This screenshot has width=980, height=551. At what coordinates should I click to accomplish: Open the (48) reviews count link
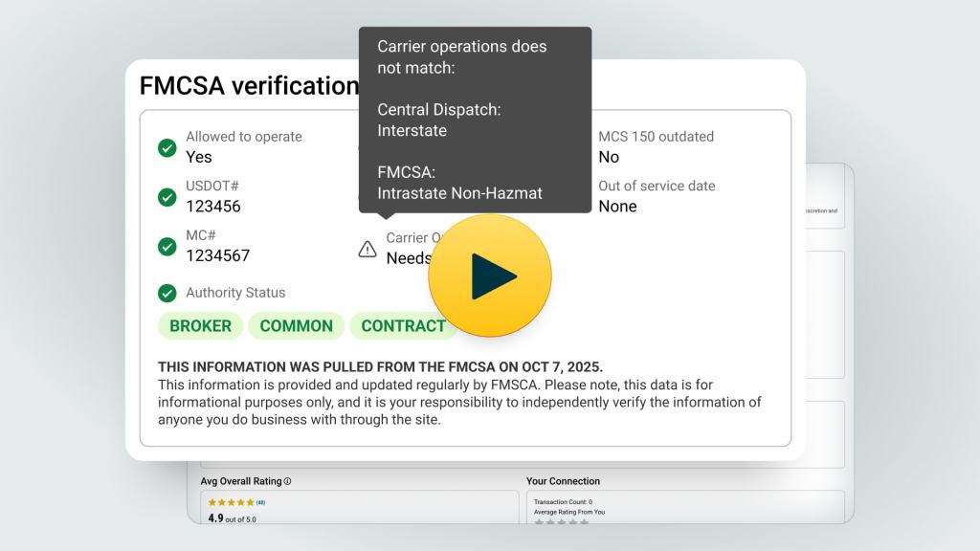pos(260,502)
